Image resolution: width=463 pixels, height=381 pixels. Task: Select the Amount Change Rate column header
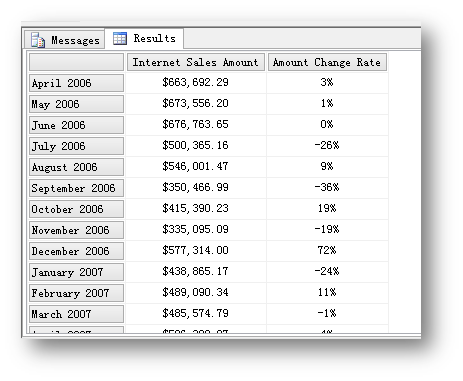pos(327,62)
